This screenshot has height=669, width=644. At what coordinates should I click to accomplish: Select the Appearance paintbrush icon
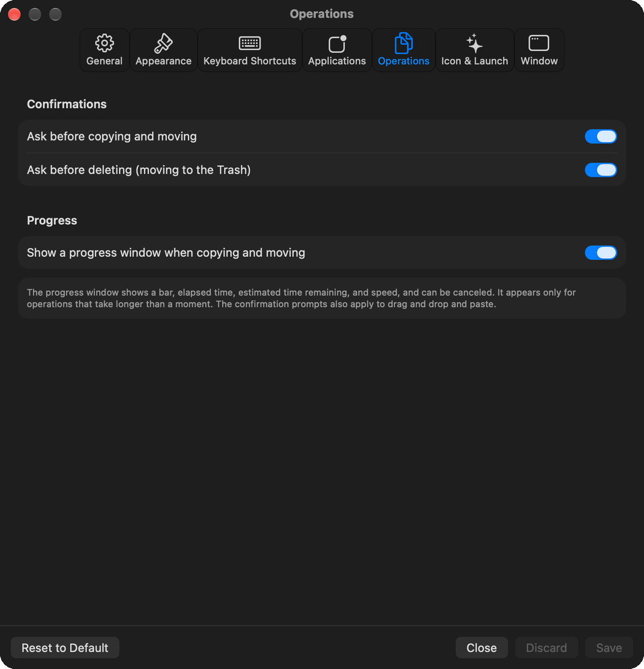click(163, 43)
